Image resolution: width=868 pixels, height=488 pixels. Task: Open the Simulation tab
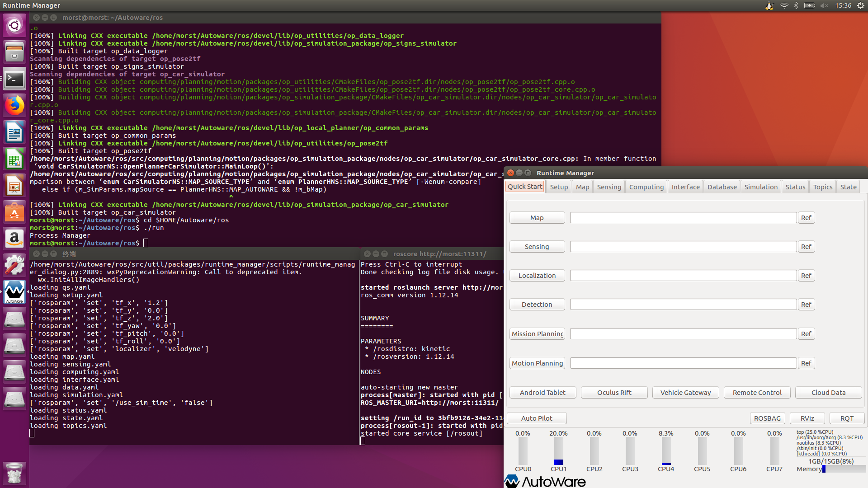760,187
